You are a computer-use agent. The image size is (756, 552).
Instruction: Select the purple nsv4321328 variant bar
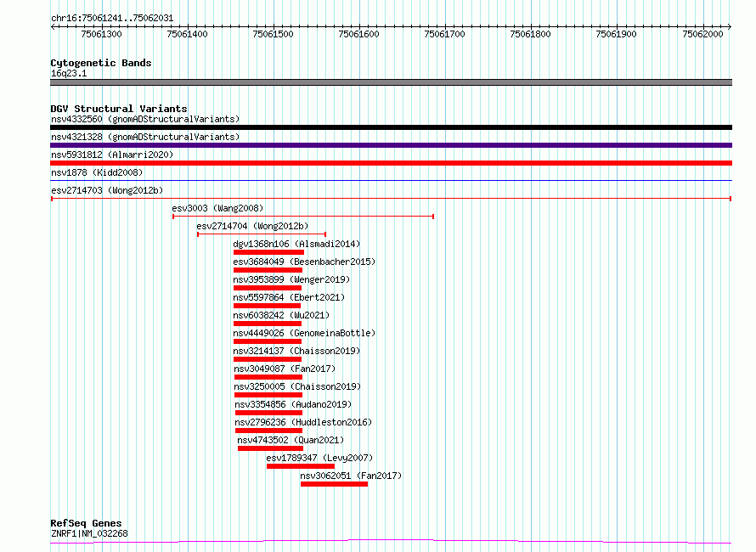pos(391,145)
